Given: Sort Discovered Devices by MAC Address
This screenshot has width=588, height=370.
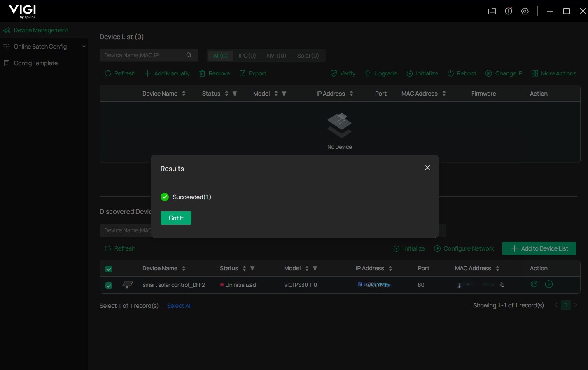Looking at the screenshot, I should point(497,268).
